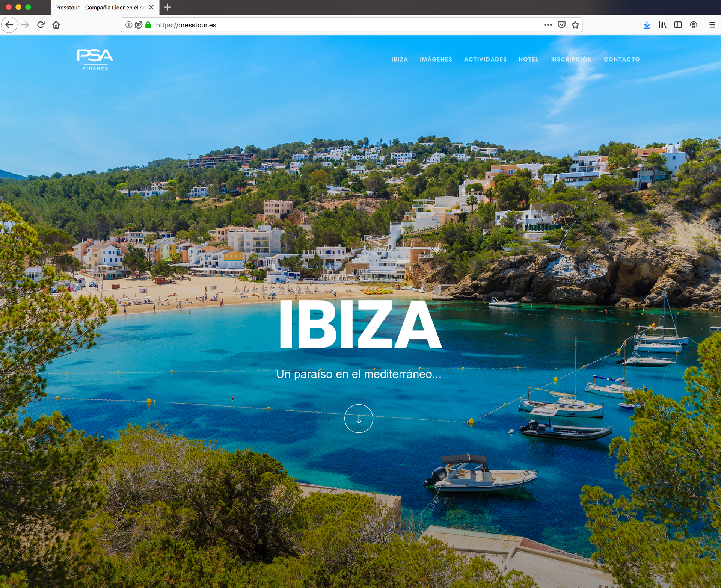Image resolution: width=721 pixels, height=588 pixels.
Task: Open site information icon in address bar
Action: pyautogui.click(x=129, y=25)
